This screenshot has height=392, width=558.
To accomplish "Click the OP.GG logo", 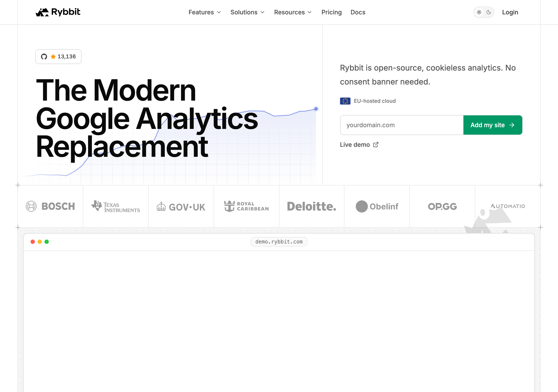I will [442, 206].
